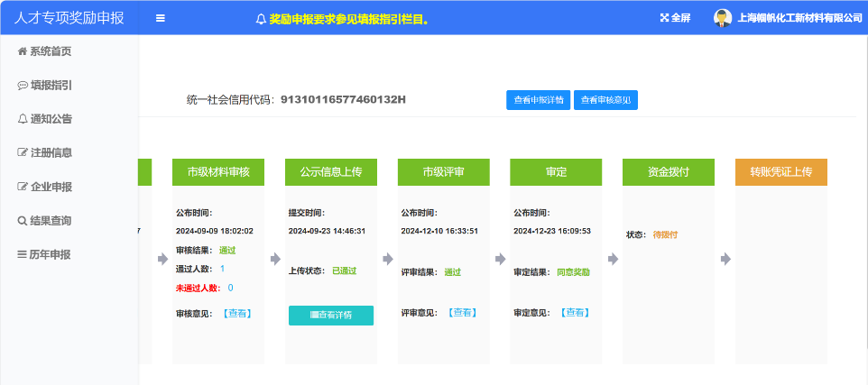Toggle the hamburger sidebar menu icon
The image size is (868, 385).
click(x=161, y=18)
